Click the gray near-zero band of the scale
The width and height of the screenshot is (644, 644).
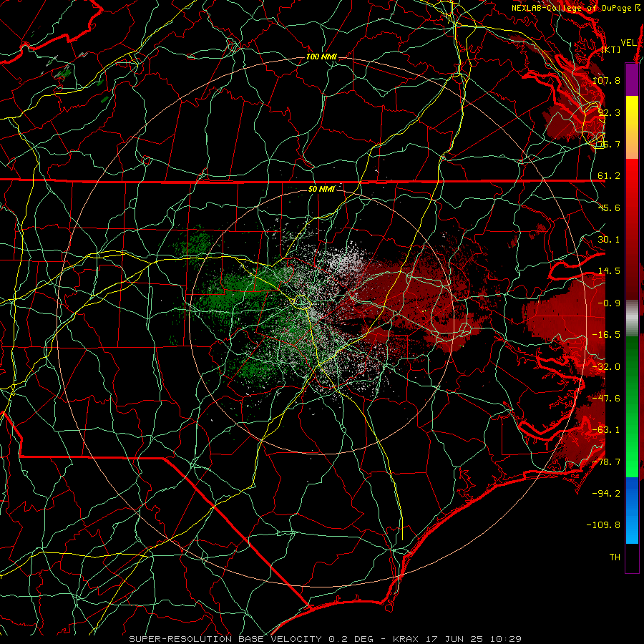point(632,318)
